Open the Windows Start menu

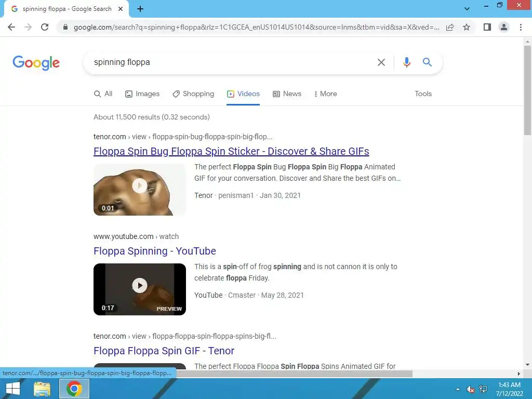13,389
